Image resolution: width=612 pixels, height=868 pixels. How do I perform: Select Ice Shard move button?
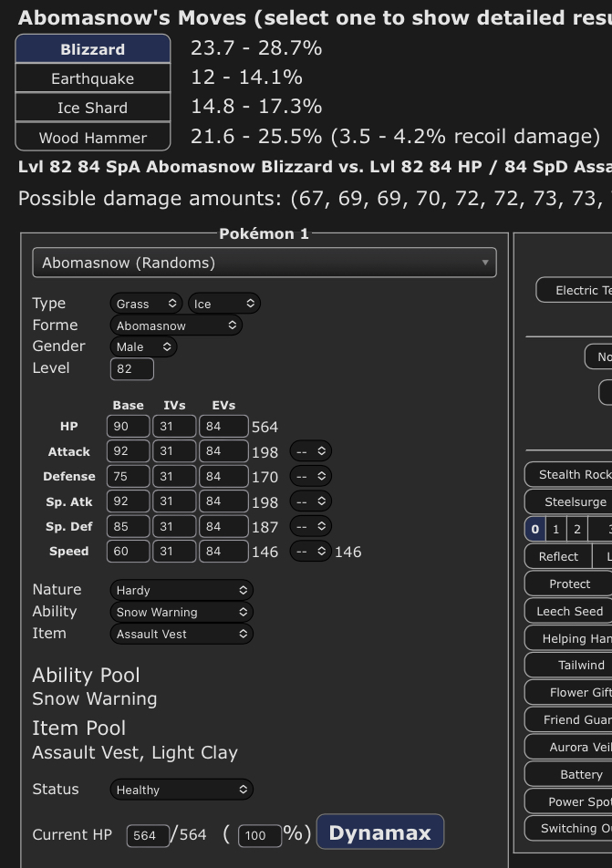tap(93, 108)
